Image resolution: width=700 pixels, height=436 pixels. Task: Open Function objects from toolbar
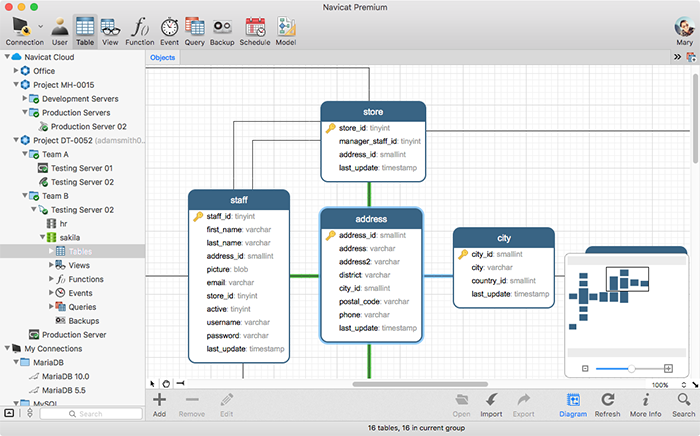click(x=140, y=31)
